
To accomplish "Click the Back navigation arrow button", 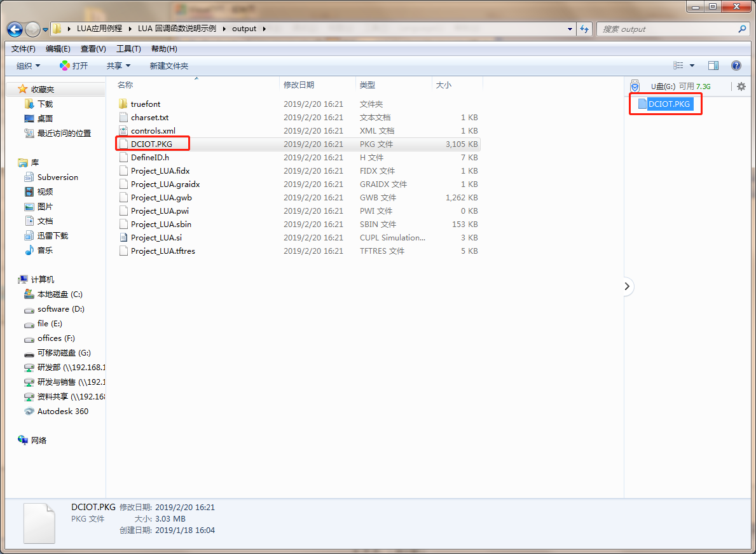I will pos(15,29).
